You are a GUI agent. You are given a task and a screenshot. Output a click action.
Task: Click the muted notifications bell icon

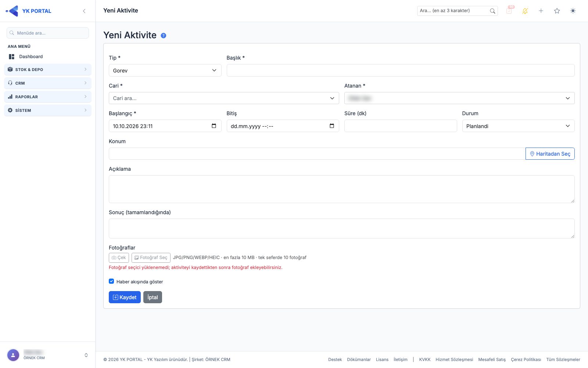(525, 11)
